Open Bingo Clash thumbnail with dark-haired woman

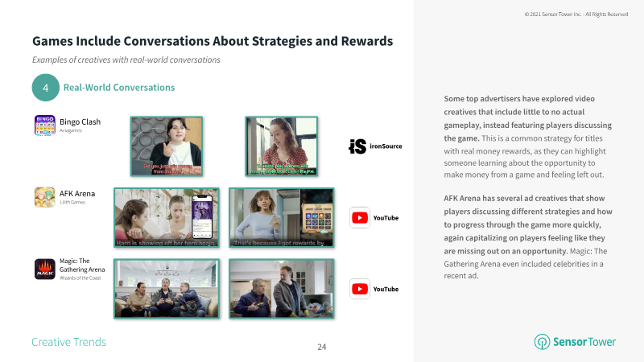tap(167, 146)
